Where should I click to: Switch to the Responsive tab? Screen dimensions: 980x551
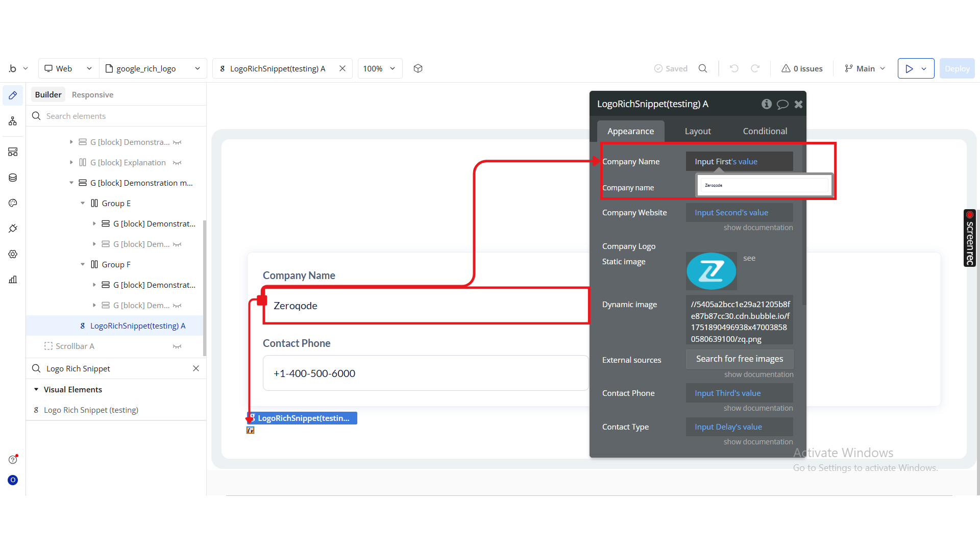(92, 95)
